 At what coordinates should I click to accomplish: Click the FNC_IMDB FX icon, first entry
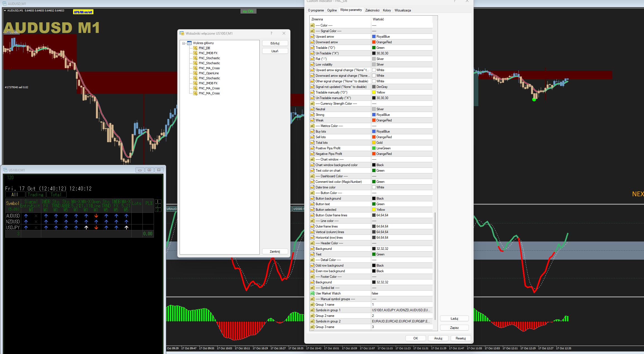[x=196, y=53]
